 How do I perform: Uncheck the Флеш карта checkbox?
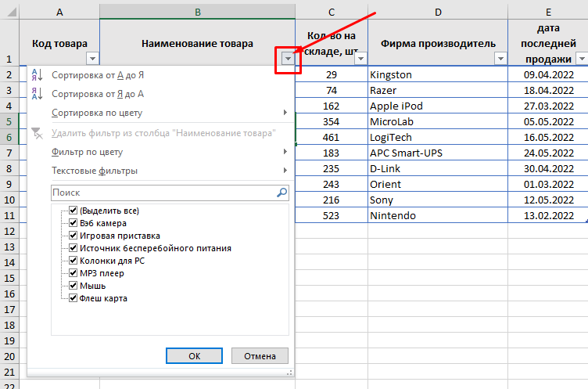coord(73,298)
